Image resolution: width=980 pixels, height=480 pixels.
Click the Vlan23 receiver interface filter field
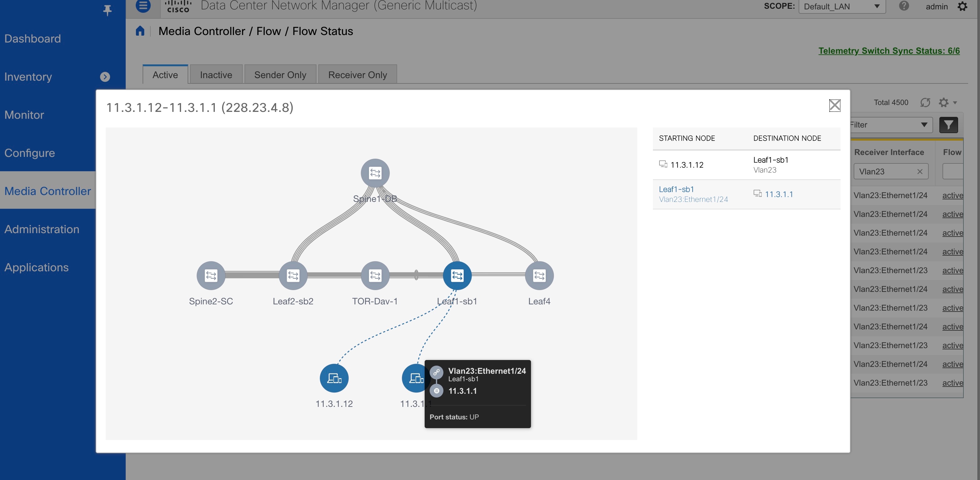(x=890, y=171)
